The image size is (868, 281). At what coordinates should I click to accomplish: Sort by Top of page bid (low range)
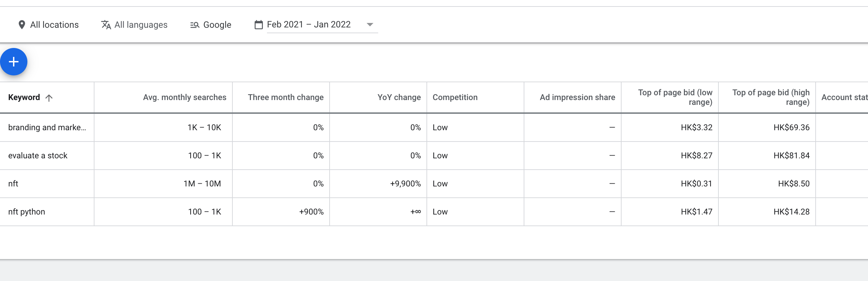[x=675, y=97]
